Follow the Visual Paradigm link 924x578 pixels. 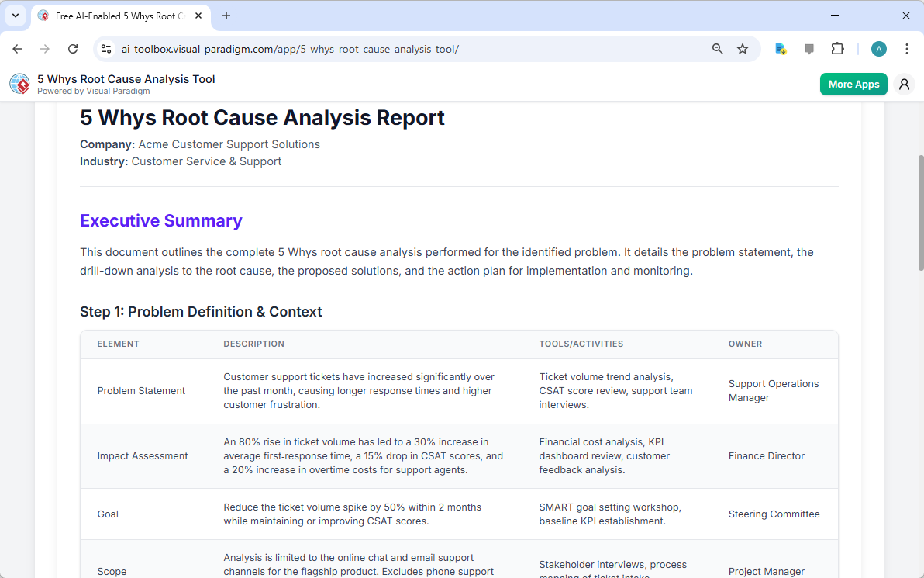118,91
